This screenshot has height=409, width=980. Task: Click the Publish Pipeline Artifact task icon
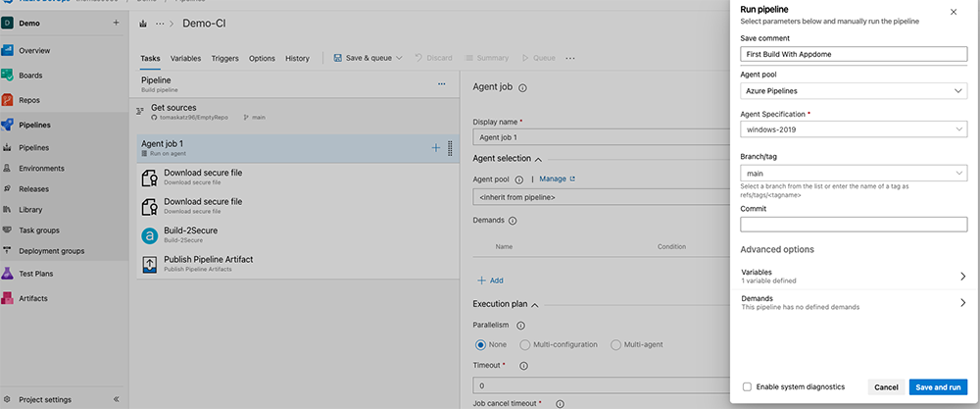pyautogui.click(x=150, y=264)
